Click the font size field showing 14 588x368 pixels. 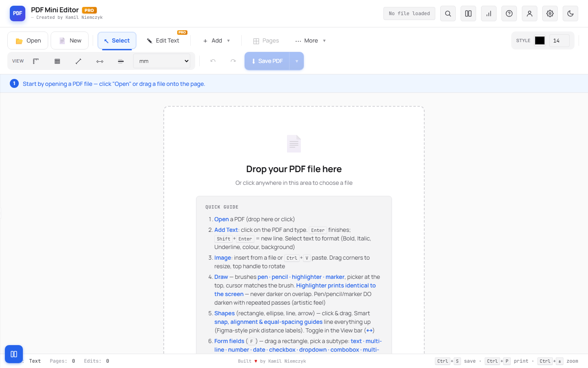point(559,40)
